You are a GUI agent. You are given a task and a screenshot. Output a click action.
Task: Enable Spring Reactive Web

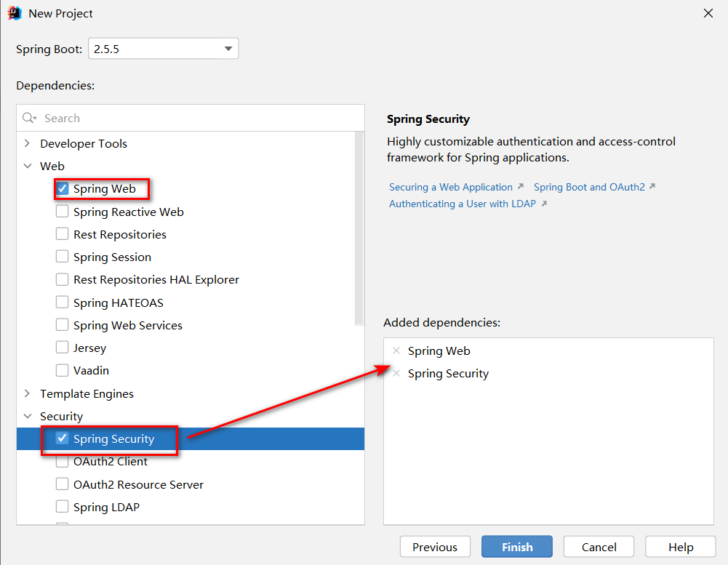point(63,211)
